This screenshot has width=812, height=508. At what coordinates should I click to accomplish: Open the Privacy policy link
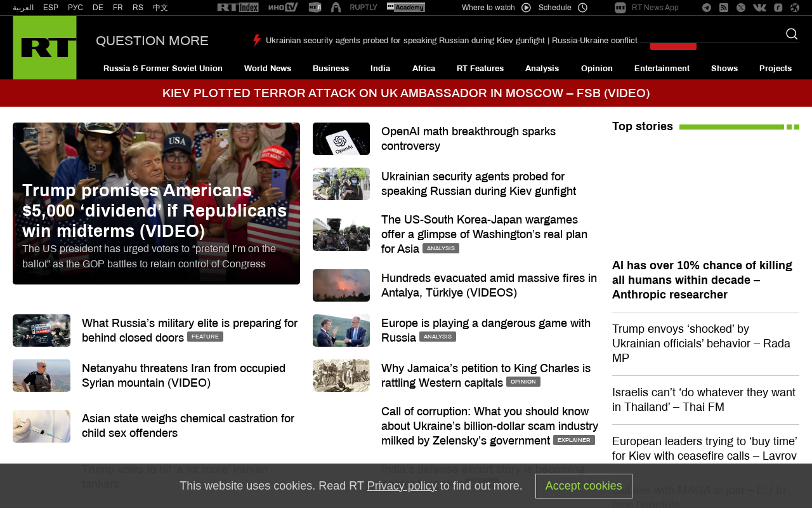402,486
